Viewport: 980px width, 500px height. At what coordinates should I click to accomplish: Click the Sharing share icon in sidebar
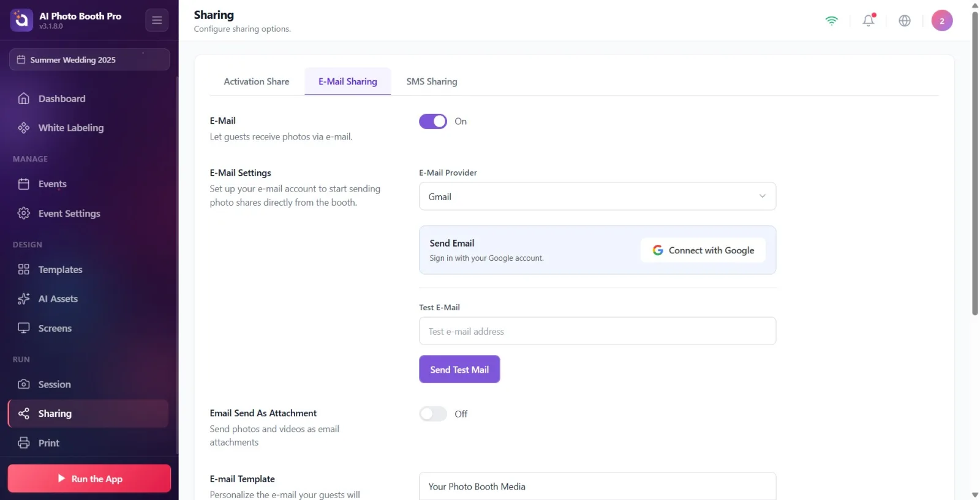pyautogui.click(x=24, y=414)
